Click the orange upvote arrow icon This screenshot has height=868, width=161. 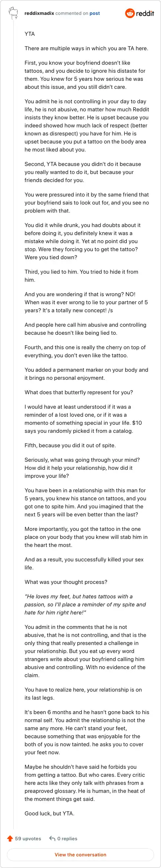click(10, 839)
